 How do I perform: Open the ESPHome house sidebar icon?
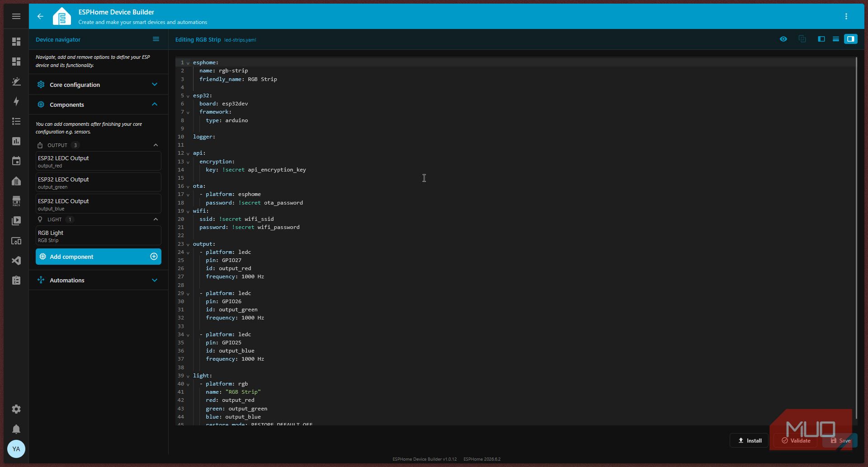pyautogui.click(x=16, y=181)
